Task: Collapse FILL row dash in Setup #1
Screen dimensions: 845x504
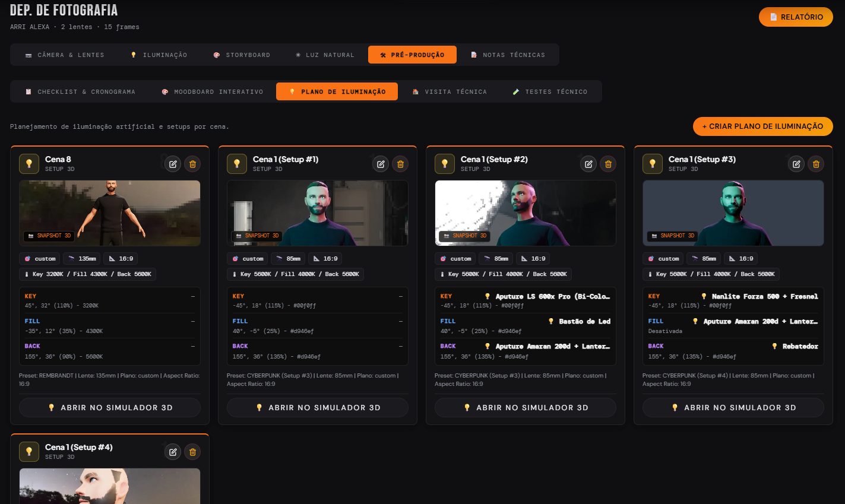Action: 401,321
